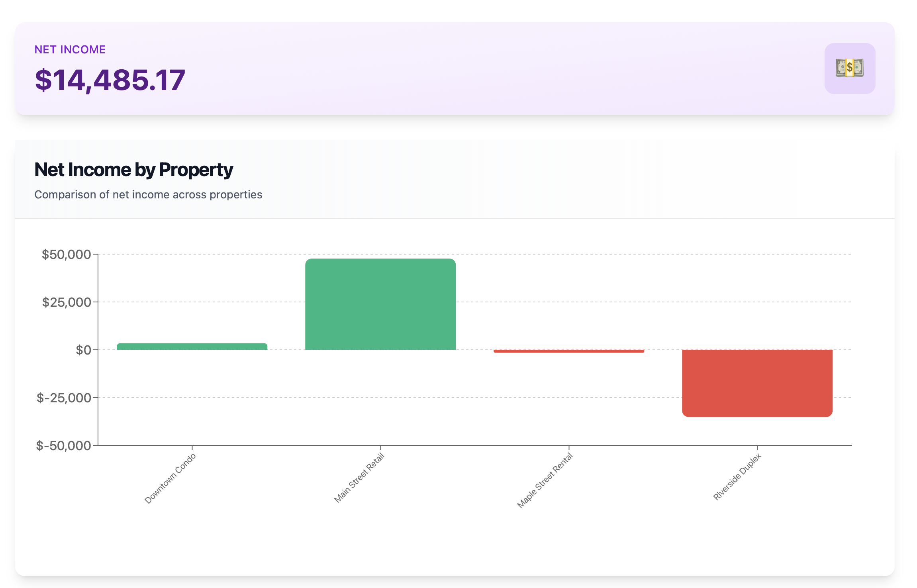917x588 pixels.
Task: Click the Riverside Duplex axis label
Action: [737, 476]
